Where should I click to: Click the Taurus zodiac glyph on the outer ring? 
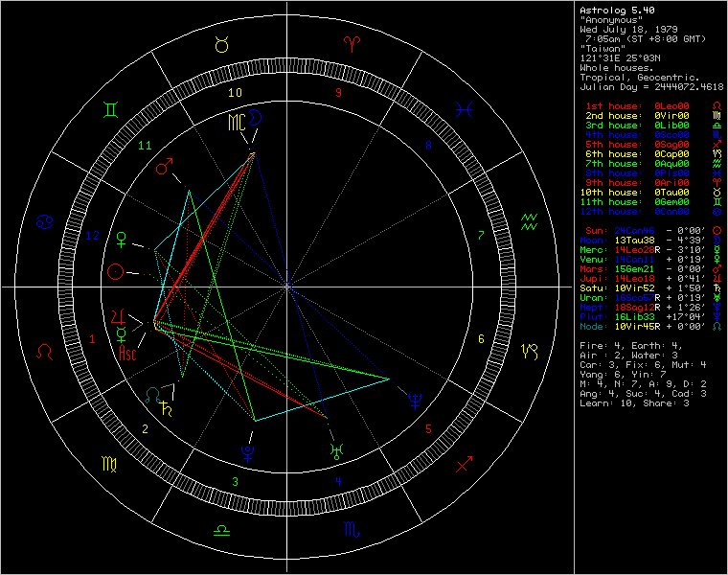(222, 45)
